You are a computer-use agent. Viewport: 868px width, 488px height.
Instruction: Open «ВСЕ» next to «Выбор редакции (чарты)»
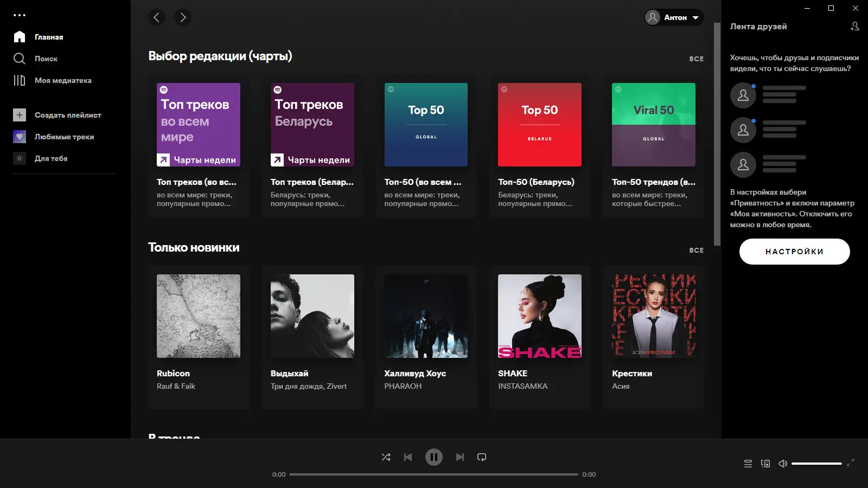(x=696, y=59)
